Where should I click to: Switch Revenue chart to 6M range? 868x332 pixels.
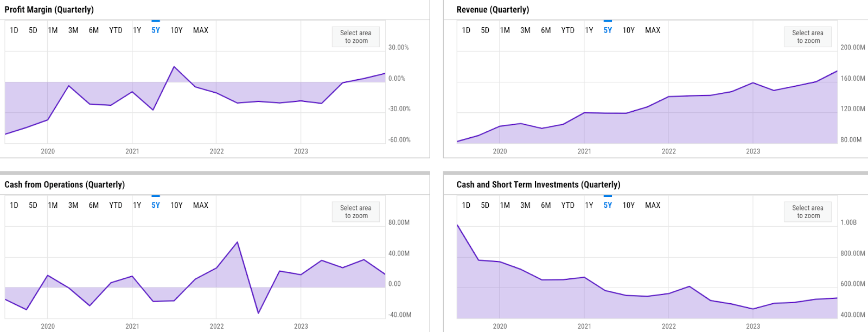pos(546,30)
